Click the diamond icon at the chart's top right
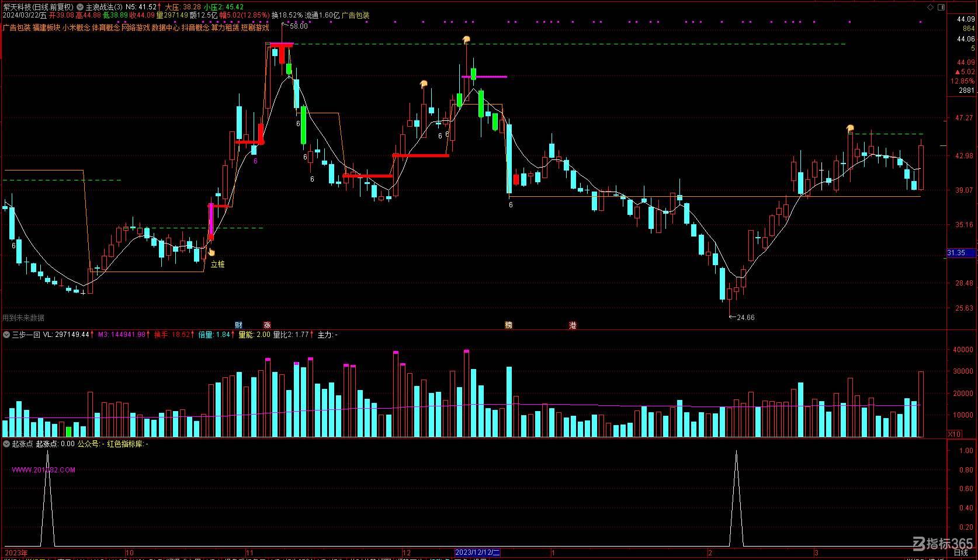978x560 pixels. point(931,7)
